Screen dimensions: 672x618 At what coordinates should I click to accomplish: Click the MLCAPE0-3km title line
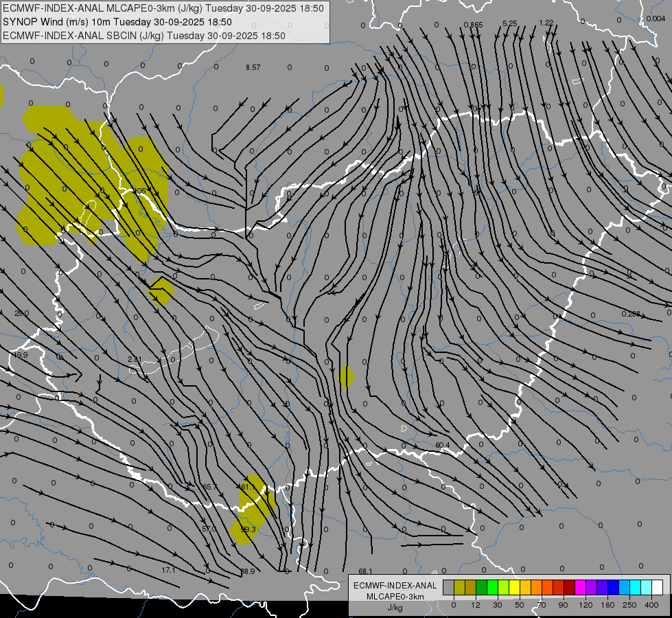click(x=163, y=8)
